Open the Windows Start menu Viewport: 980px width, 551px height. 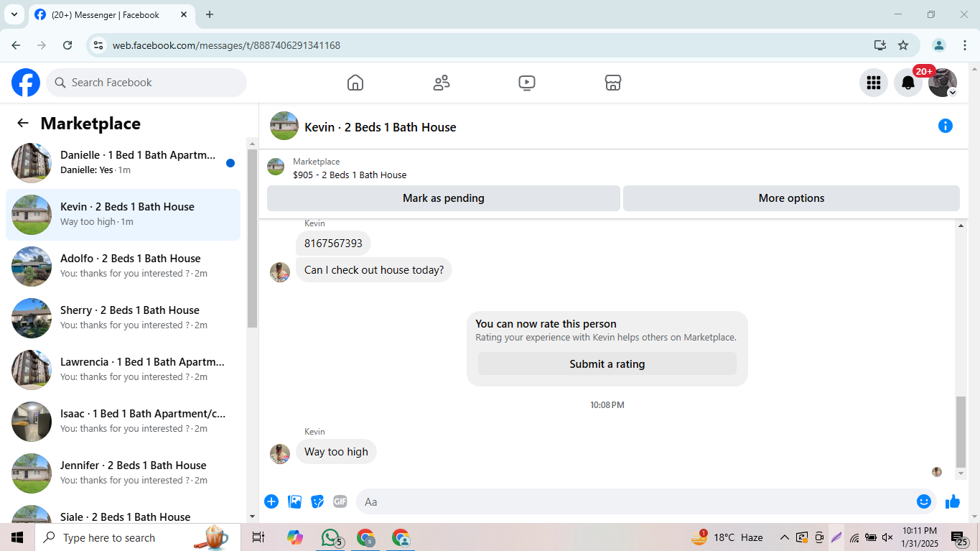coord(17,537)
